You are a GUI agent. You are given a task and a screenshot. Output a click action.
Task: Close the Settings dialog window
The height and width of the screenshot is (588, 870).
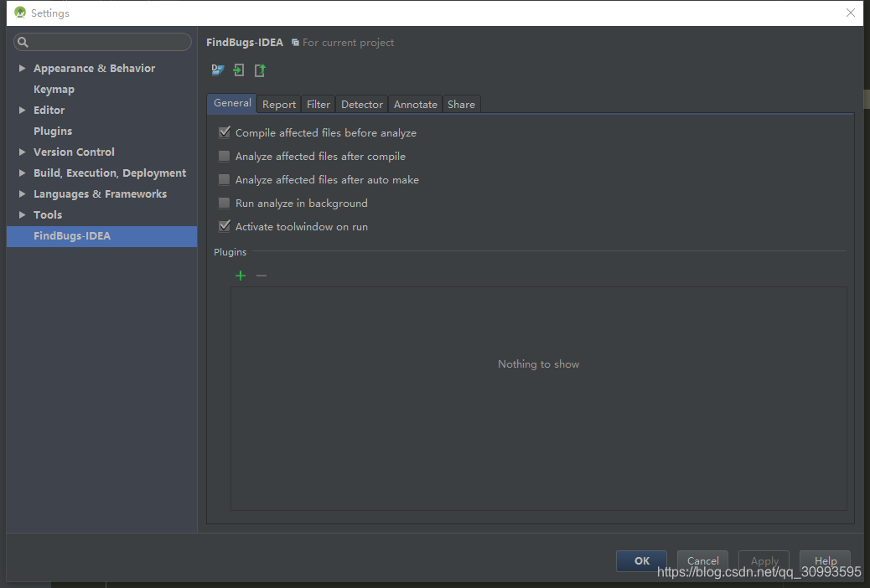850,13
